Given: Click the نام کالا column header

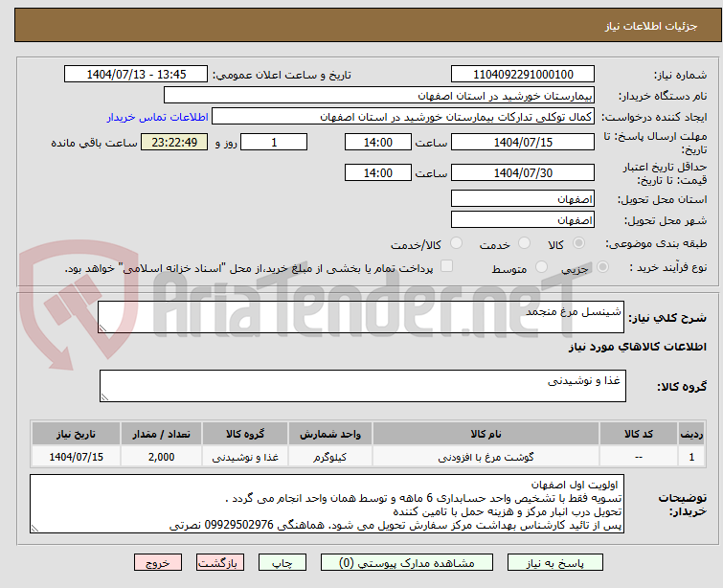Looking at the screenshot, I should click(486, 434).
